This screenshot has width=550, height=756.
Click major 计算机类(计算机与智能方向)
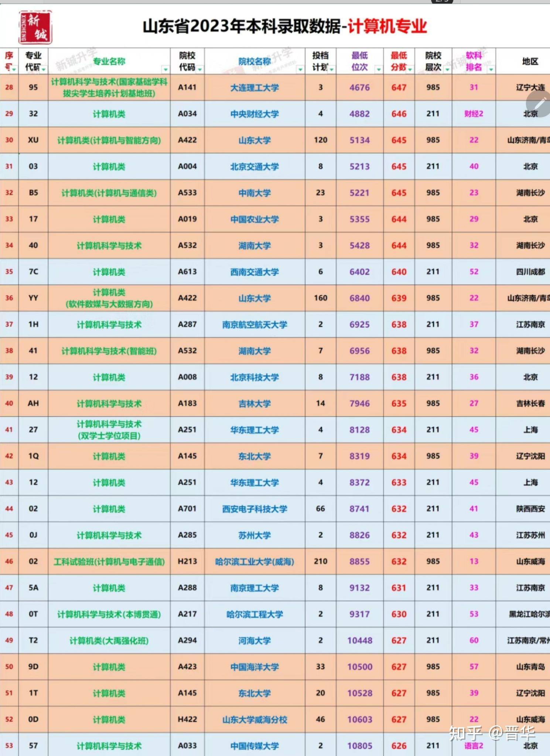pyautogui.click(x=109, y=140)
